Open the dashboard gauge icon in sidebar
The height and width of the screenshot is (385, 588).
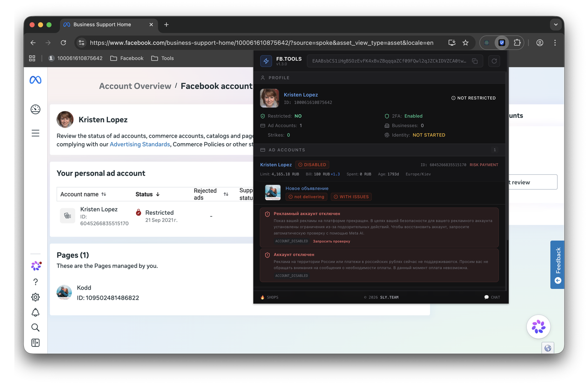pos(35,109)
